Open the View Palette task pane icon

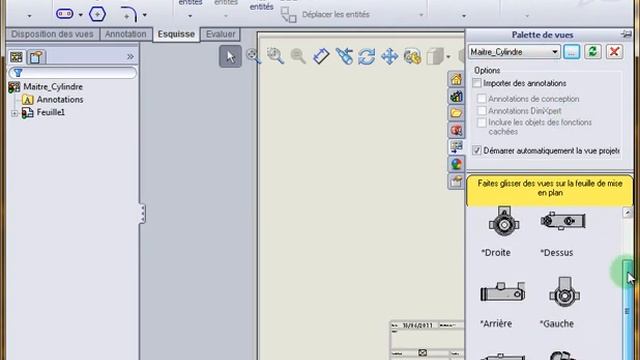pos(456,147)
